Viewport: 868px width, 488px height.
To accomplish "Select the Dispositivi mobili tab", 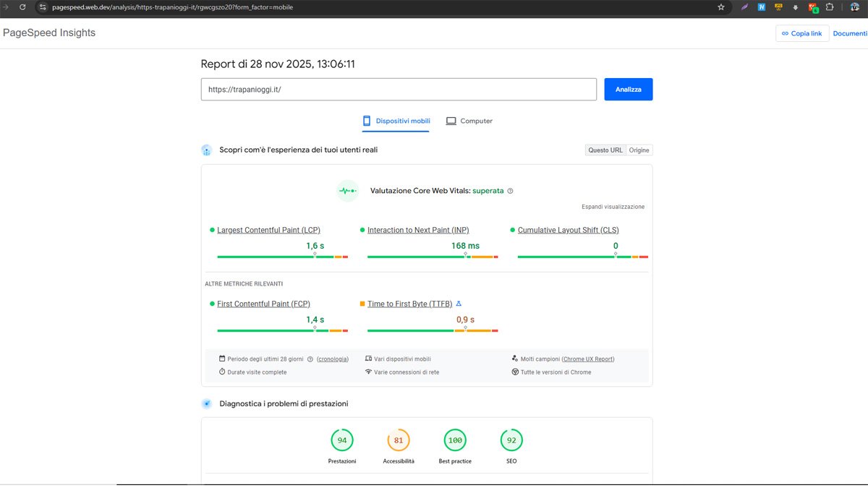I will point(396,120).
